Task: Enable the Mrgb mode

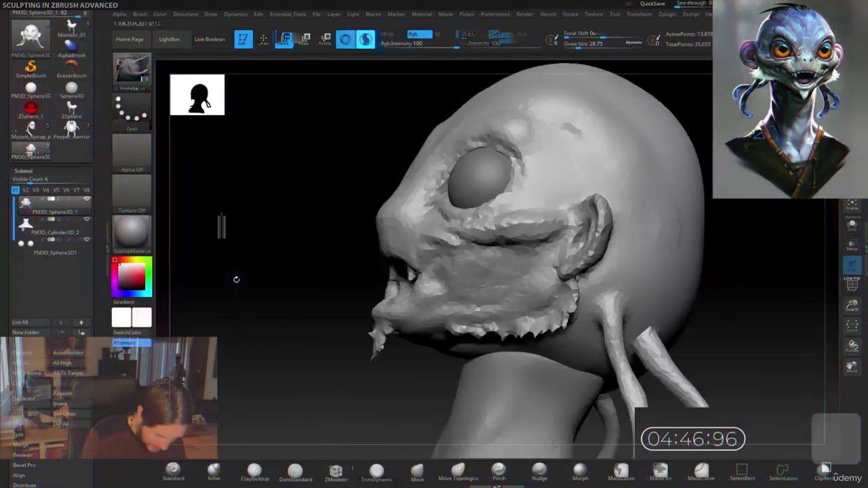Action: pos(387,34)
